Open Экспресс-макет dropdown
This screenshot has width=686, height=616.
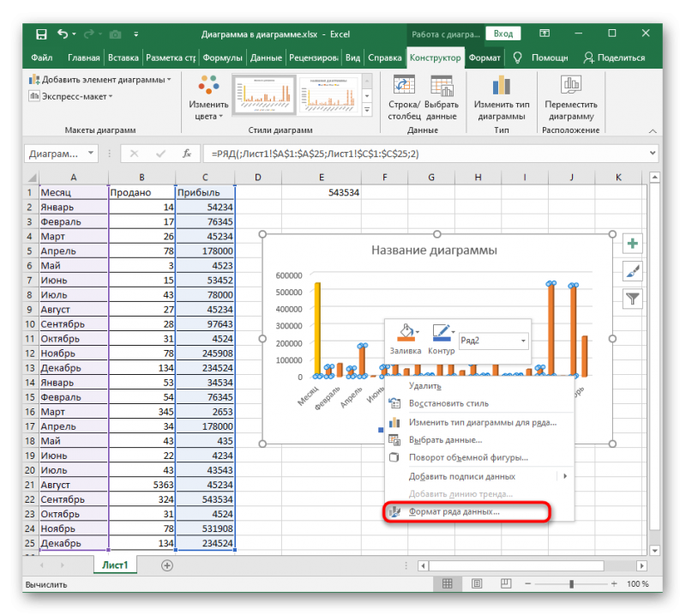(x=71, y=96)
